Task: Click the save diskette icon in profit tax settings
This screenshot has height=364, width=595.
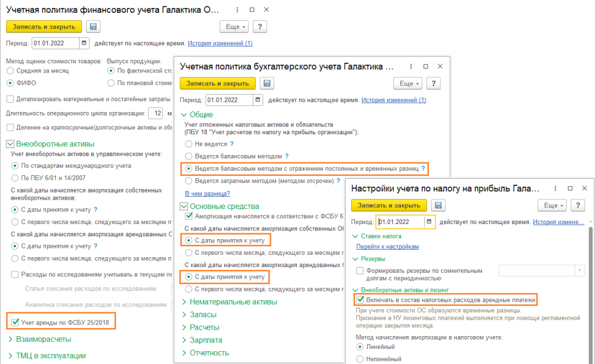Action: 439,206
